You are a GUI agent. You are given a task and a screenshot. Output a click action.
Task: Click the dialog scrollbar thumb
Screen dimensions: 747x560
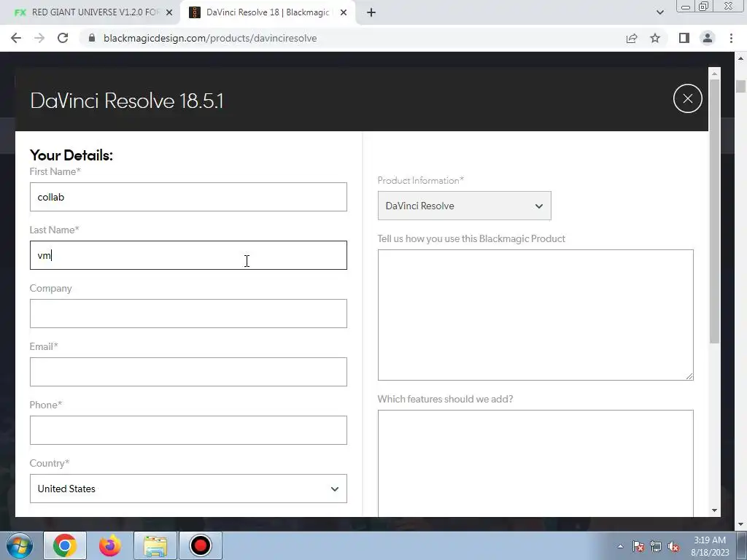pyautogui.click(x=714, y=211)
